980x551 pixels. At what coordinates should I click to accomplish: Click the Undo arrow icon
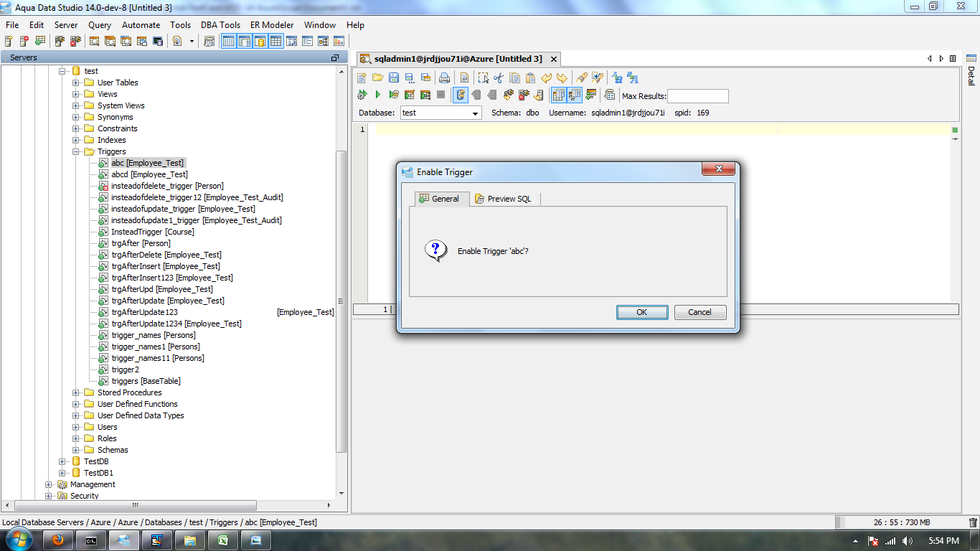(x=547, y=77)
